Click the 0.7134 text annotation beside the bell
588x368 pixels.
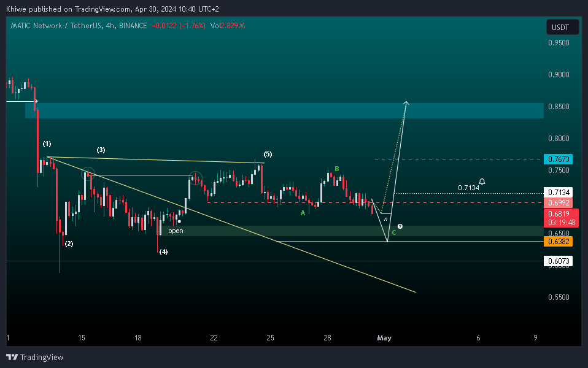click(468, 188)
